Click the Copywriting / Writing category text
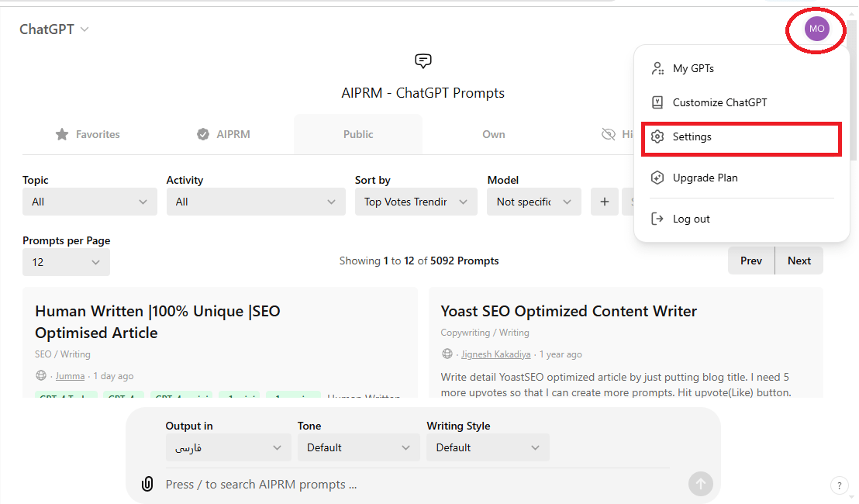The width and height of the screenshot is (859, 504). 485,333
